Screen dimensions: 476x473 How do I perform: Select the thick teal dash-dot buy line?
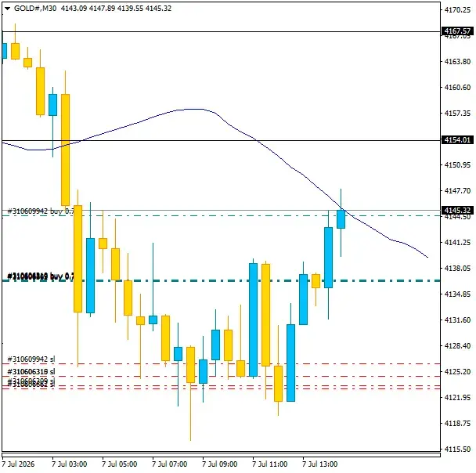221,281
